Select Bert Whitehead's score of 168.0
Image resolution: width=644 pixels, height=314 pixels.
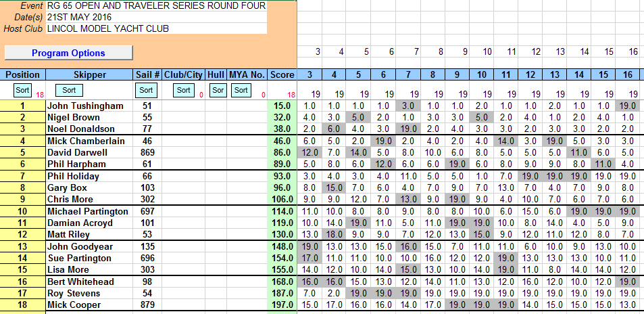click(x=282, y=282)
